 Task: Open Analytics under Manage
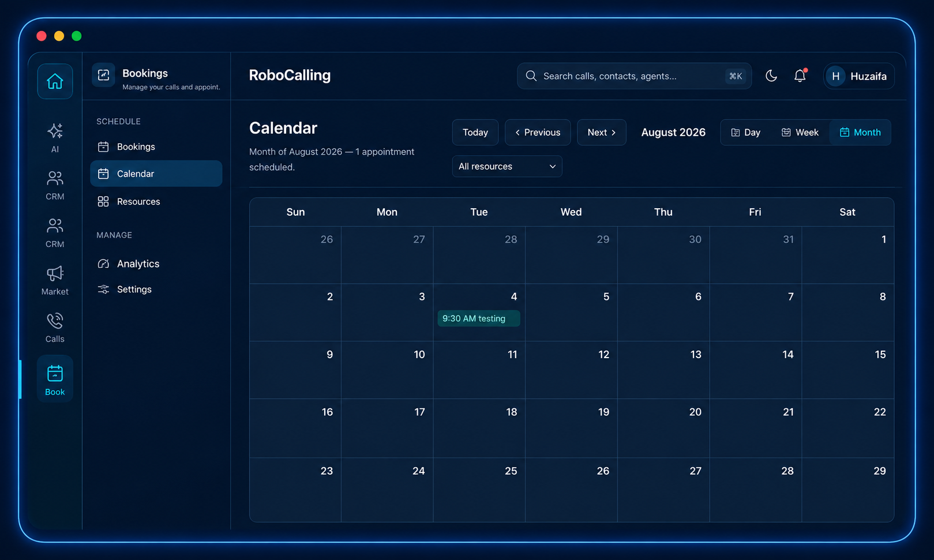156,264
